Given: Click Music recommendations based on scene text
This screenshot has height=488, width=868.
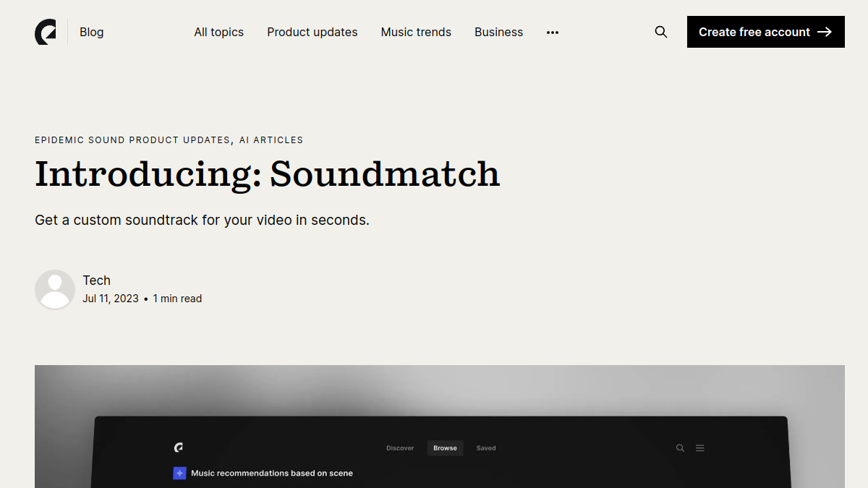Looking at the screenshot, I should point(272,474).
